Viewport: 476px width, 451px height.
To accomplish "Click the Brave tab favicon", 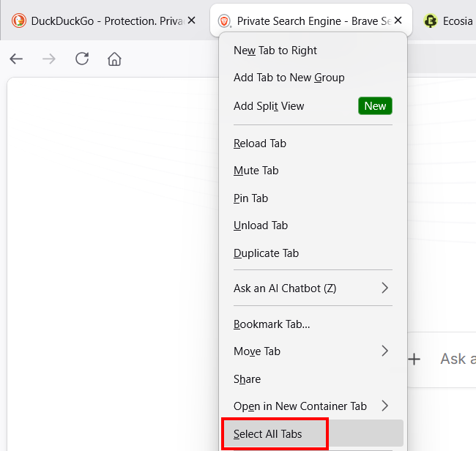I will coord(224,21).
